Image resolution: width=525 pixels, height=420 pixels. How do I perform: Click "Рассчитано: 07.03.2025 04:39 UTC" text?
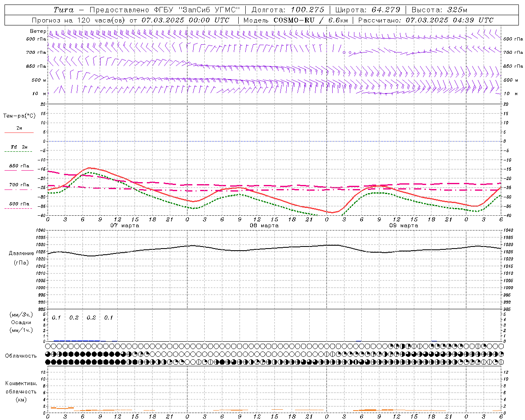click(x=426, y=20)
